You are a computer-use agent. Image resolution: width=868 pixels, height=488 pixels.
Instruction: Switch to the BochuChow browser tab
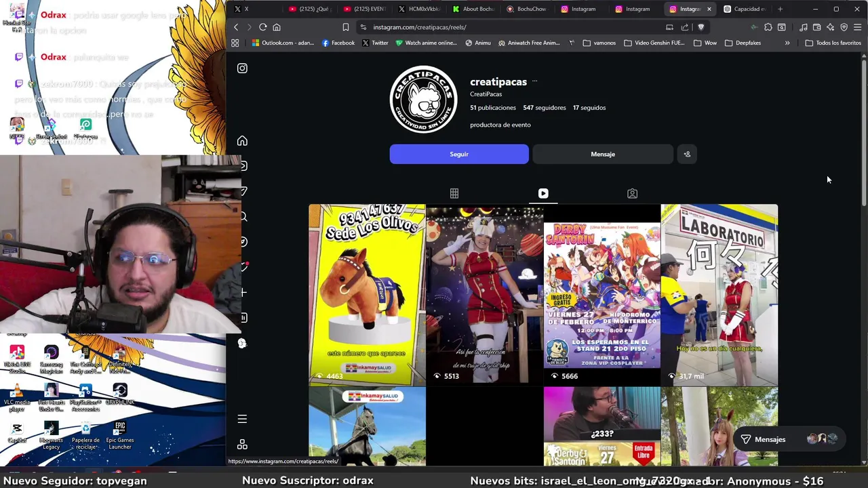(x=527, y=9)
